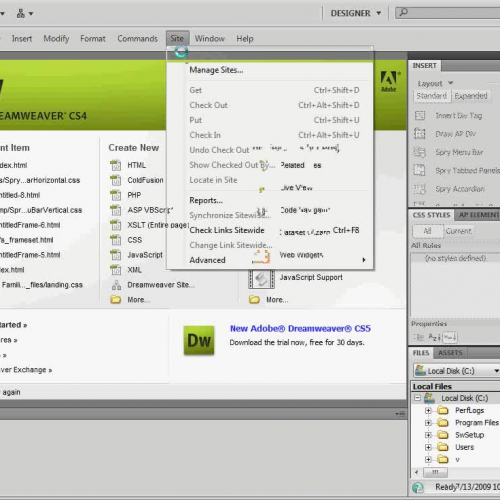The image size is (500, 500).
Task: Open the Window menu
Action: point(210,39)
